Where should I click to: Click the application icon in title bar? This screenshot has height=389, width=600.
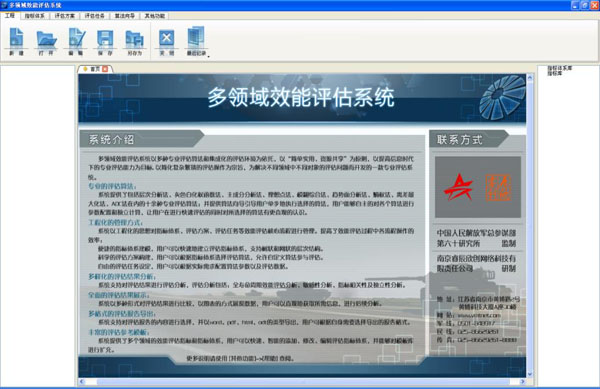(x=4, y=5)
